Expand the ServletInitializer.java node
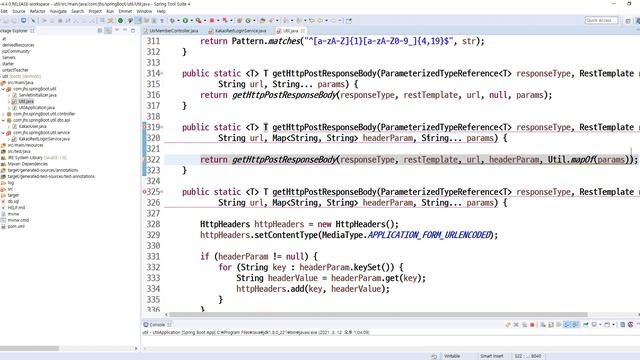The width and height of the screenshot is (640, 360). pos(9,95)
